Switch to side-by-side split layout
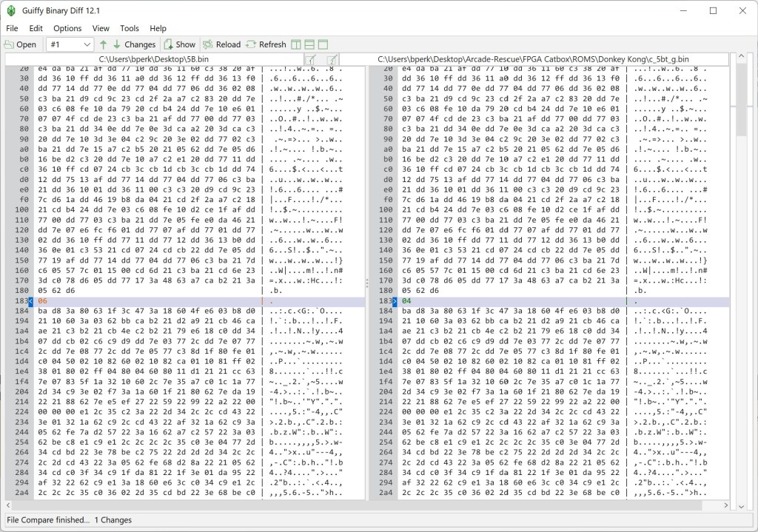The width and height of the screenshot is (758, 532). coord(296,44)
